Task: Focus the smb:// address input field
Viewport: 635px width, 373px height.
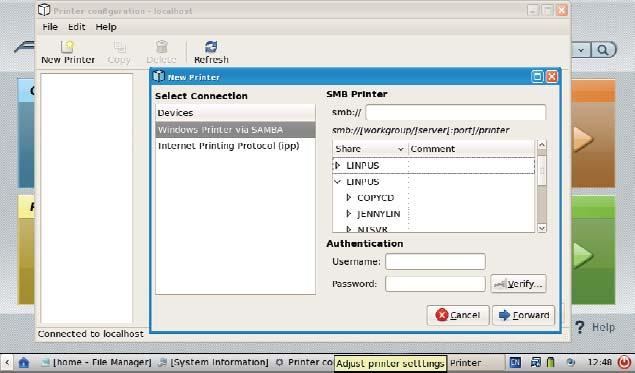Action: tap(456, 113)
